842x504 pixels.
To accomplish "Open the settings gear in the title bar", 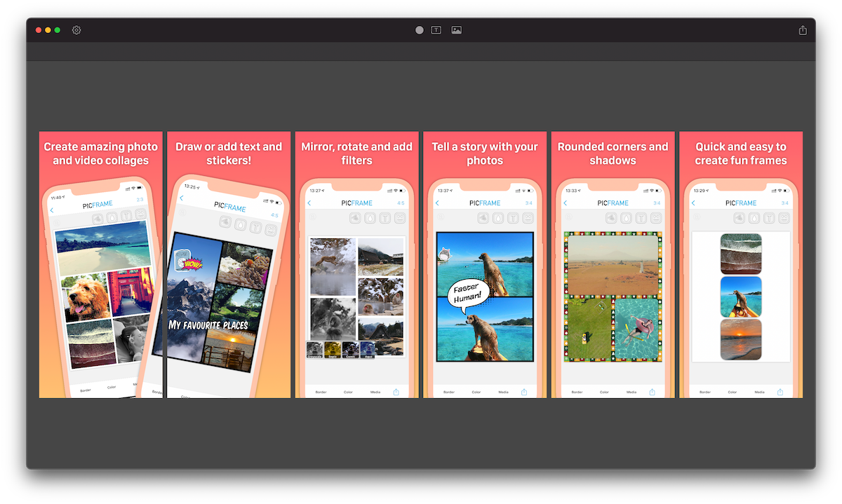I will (x=76, y=30).
